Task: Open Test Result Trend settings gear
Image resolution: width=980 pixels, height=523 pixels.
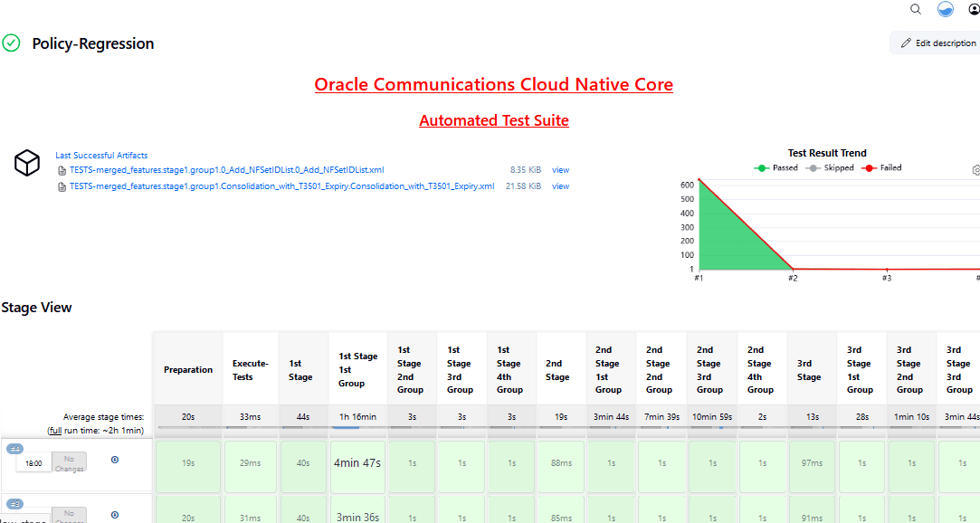Action: (976, 170)
